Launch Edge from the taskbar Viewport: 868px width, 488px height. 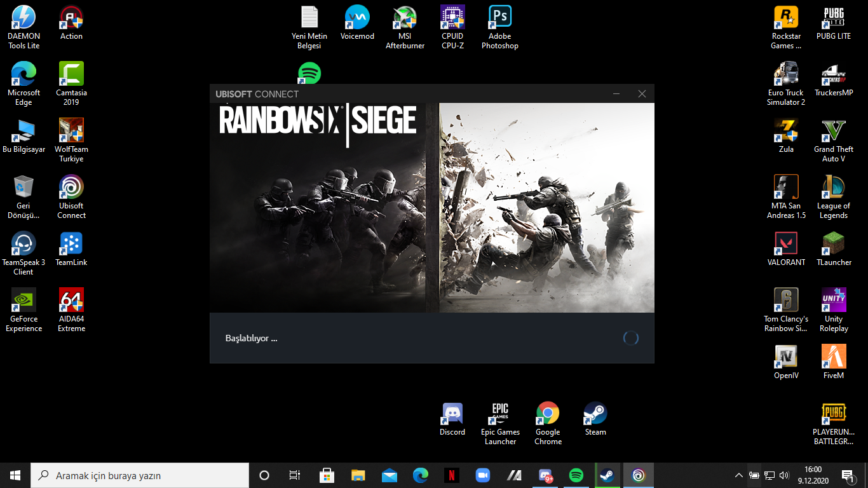tap(421, 475)
